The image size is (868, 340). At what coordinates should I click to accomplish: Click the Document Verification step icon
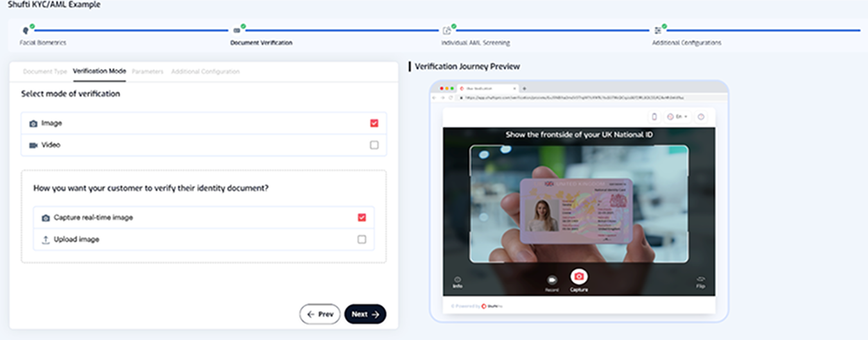pyautogui.click(x=237, y=30)
